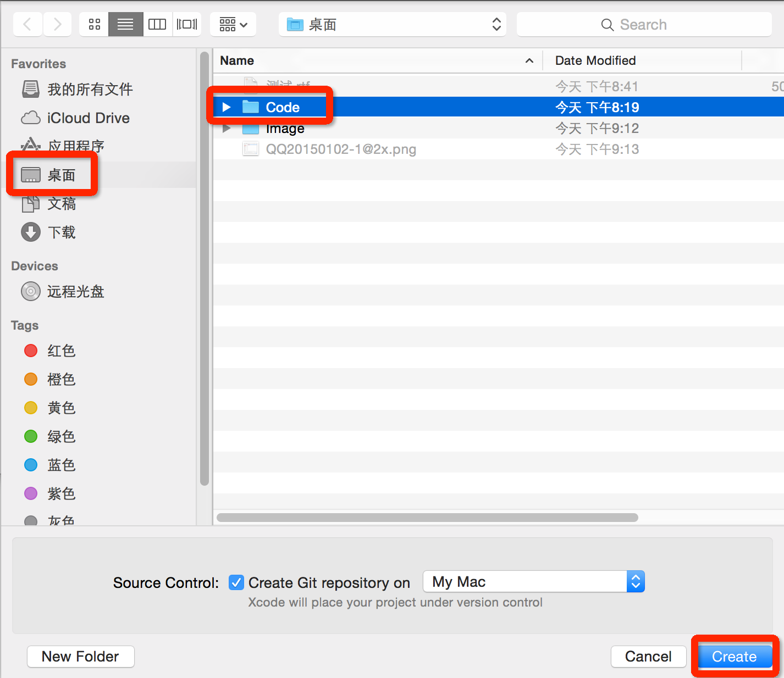Screen dimensions: 784x678
Task: Click the search magnifier icon
Action: click(607, 24)
